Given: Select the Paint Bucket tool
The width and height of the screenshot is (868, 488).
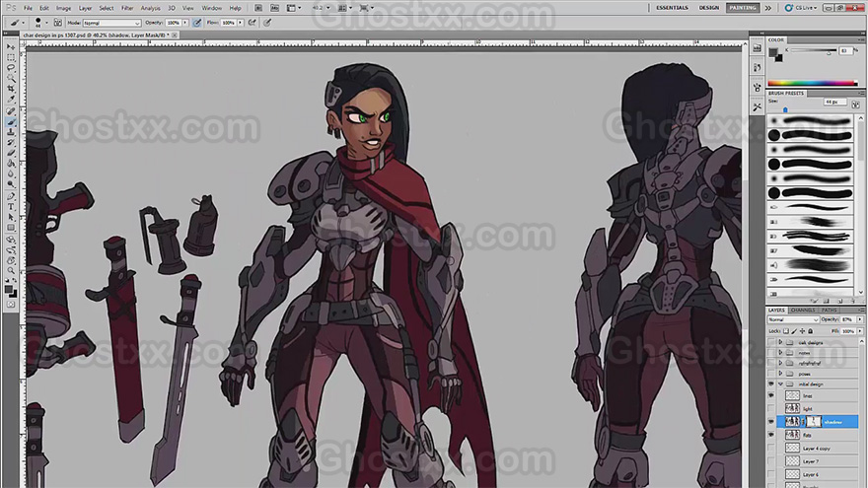Looking at the screenshot, I should point(11,164).
